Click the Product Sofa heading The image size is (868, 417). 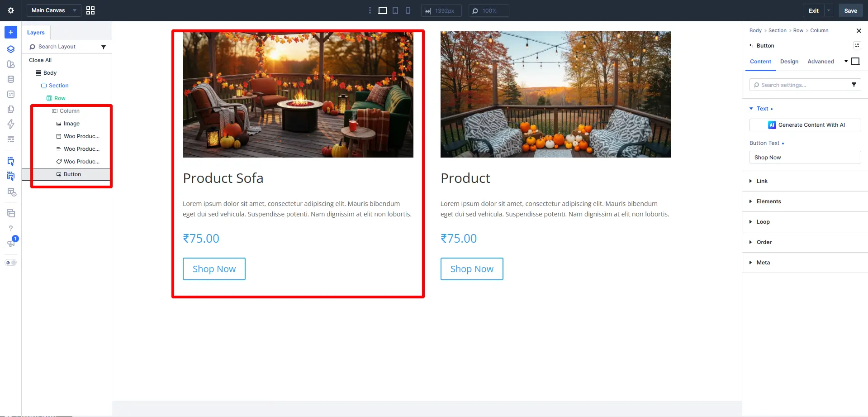click(x=223, y=178)
